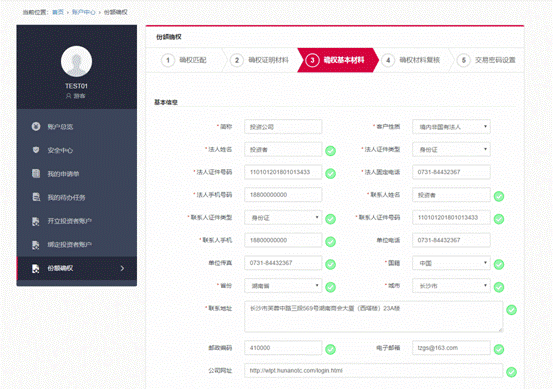Open the 省份 dropdown showing 湖南省
Screen dimensions: 553x389
click(283, 286)
